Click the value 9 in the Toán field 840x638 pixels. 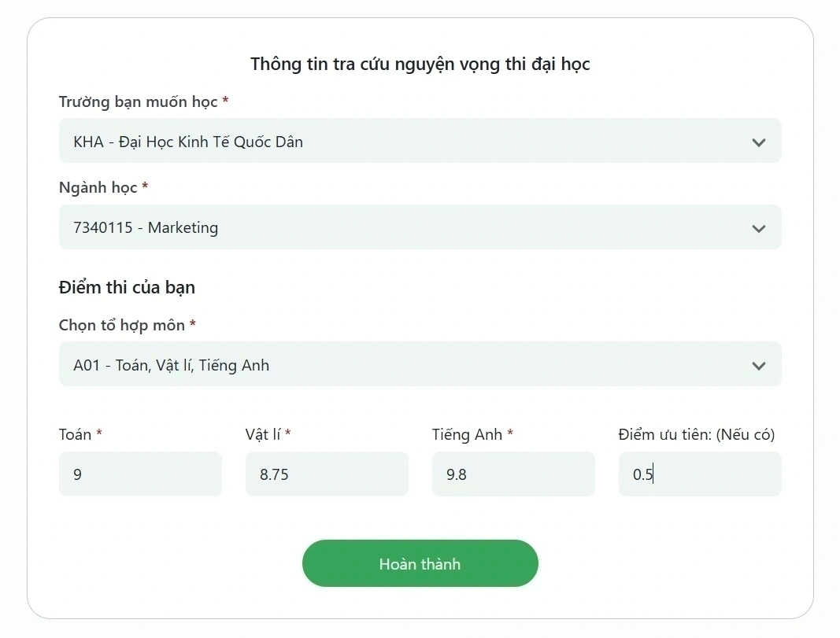(x=76, y=474)
